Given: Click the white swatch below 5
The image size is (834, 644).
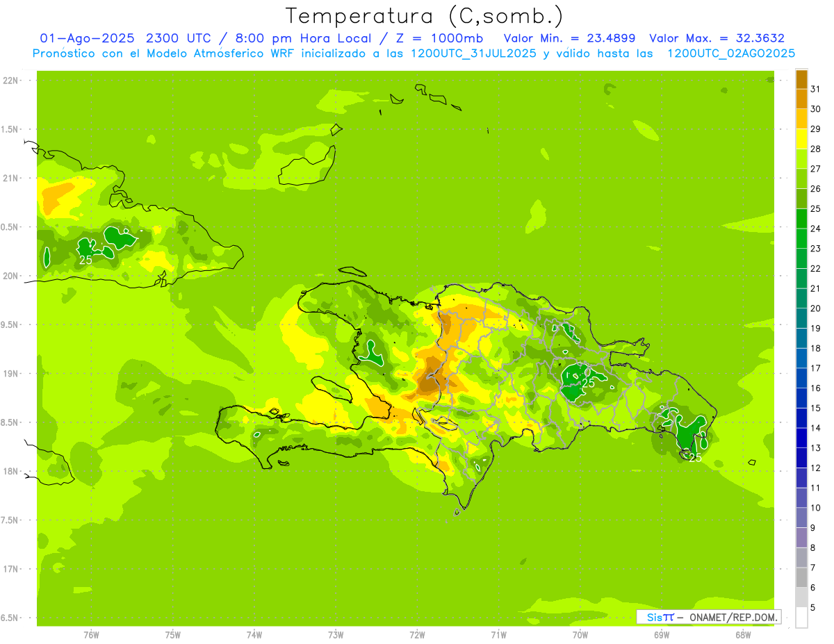Looking at the screenshot, I should [x=801, y=618].
